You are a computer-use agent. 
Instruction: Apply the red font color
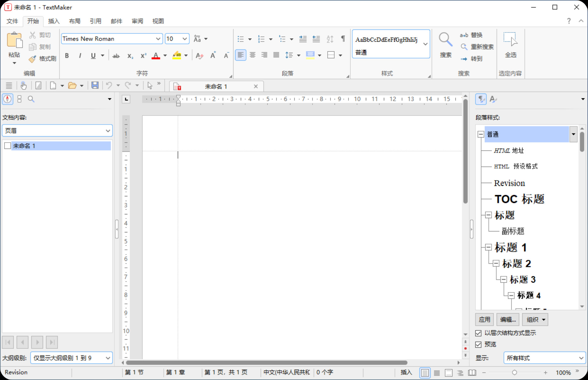click(x=156, y=56)
